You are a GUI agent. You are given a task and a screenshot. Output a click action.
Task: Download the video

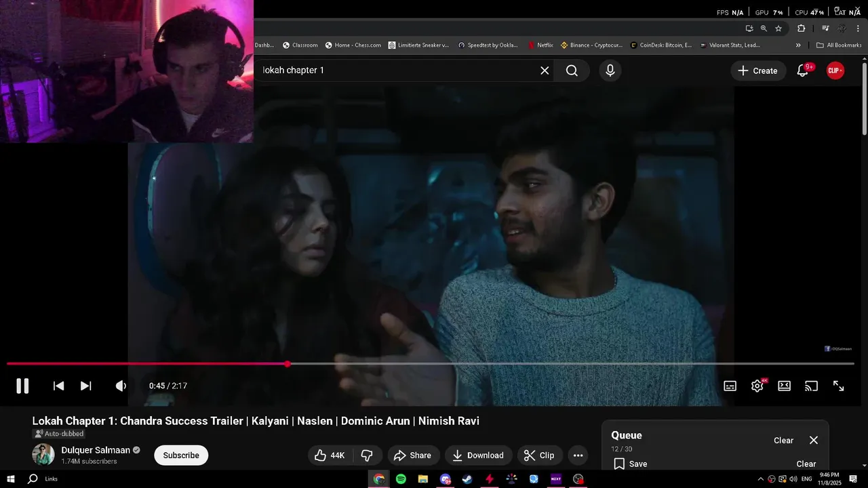478,455
